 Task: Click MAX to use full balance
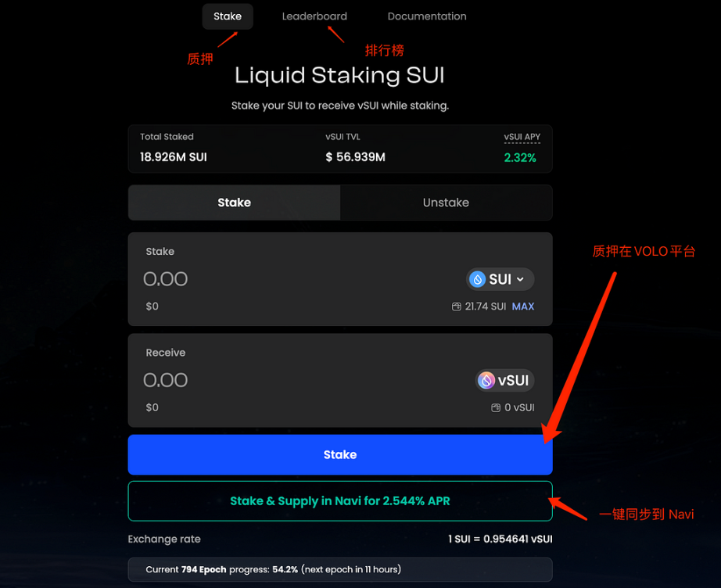523,307
